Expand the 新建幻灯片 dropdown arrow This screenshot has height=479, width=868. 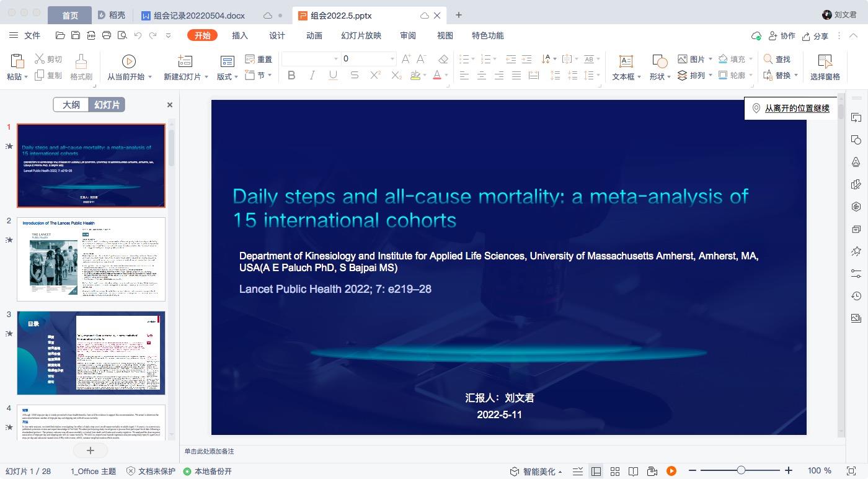tap(205, 77)
